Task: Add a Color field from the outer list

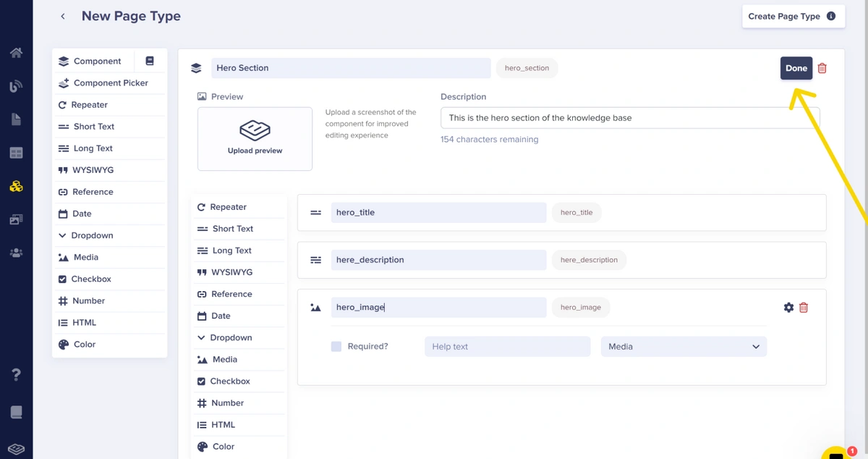Action: pyautogui.click(x=84, y=345)
